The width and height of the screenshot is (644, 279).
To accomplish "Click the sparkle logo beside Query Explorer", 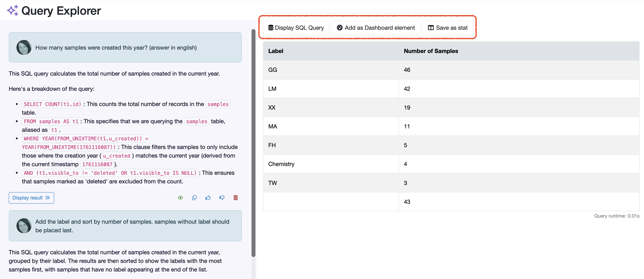I will tap(13, 11).
